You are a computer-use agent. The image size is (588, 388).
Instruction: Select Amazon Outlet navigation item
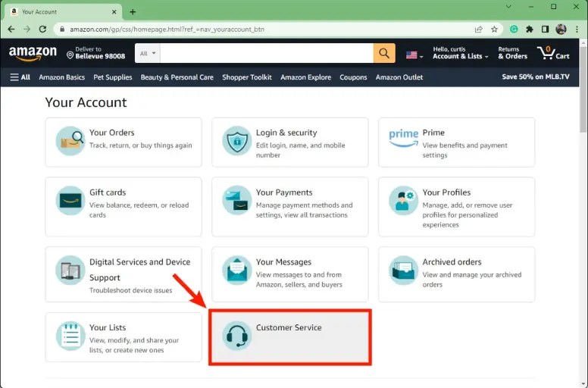(399, 77)
